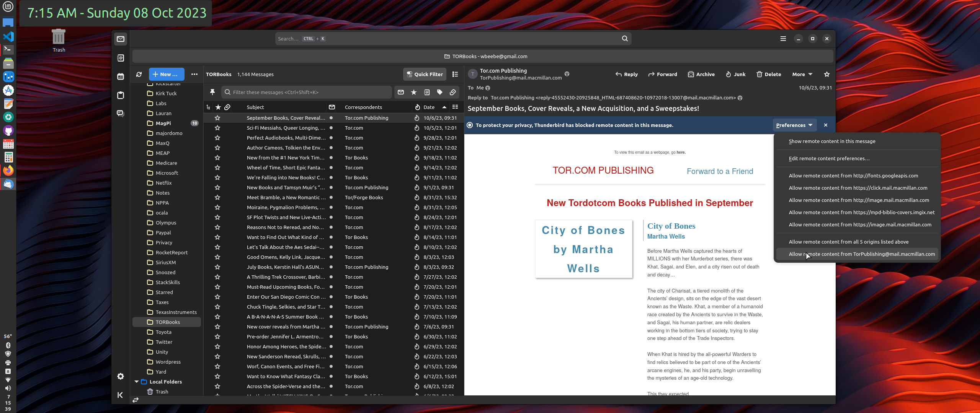The image size is (980, 413).
Task: Pin quick filters when switching folders
Action: pos(212,92)
